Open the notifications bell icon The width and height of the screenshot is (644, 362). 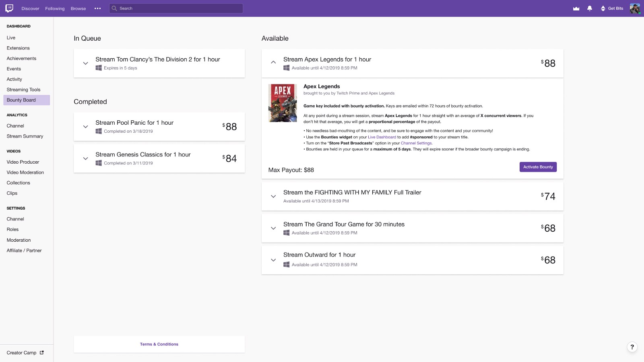point(590,8)
